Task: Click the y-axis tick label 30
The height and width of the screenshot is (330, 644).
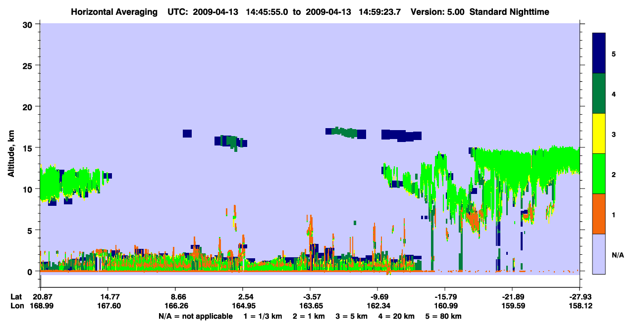Action: pos(29,24)
